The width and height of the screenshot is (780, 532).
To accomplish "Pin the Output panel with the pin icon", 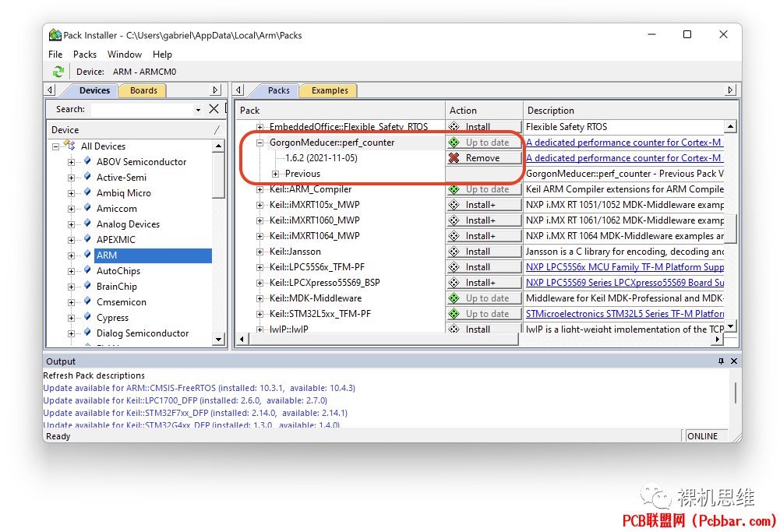I will [721, 361].
